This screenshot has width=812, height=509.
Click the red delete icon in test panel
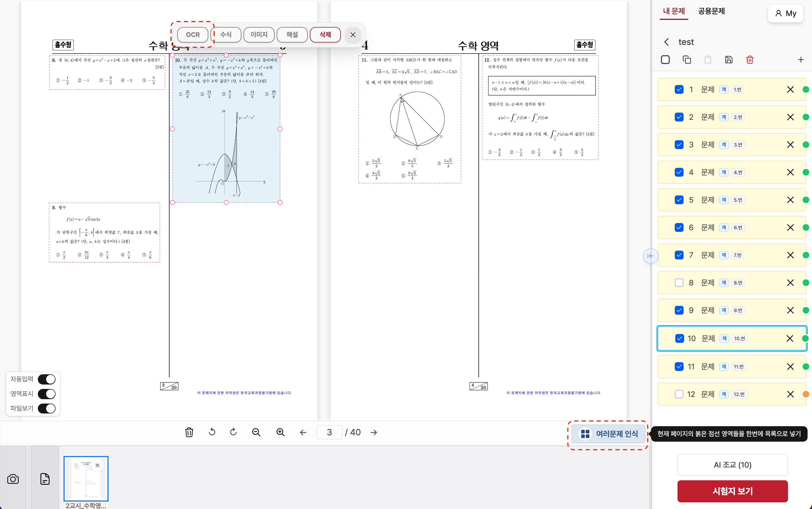[750, 60]
